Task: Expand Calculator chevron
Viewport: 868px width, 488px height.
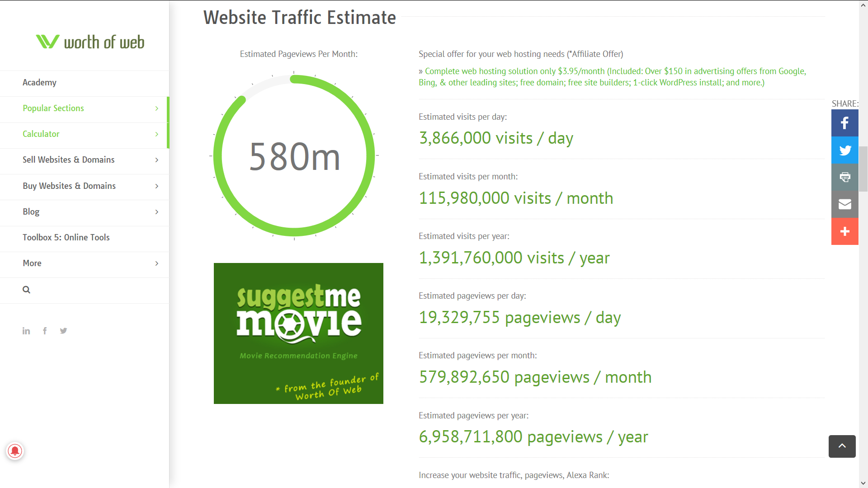Action: (x=156, y=134)
